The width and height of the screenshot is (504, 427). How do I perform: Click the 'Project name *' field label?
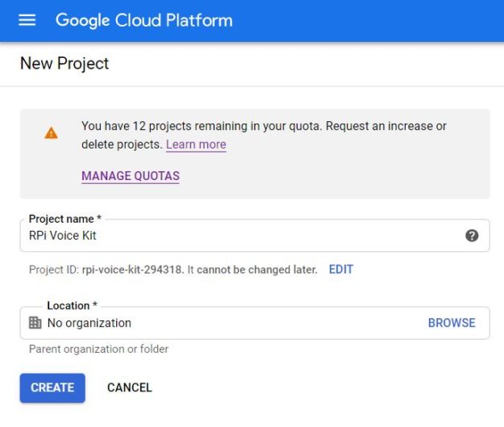(x=65, y=219)
